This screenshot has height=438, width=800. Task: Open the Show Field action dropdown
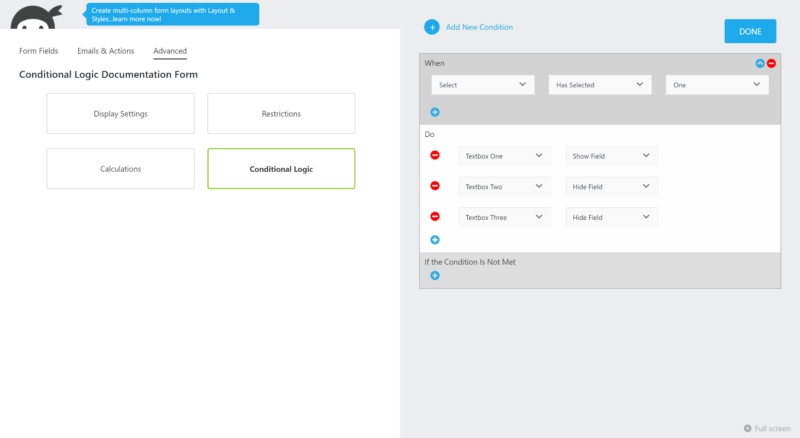click(611, 156)
